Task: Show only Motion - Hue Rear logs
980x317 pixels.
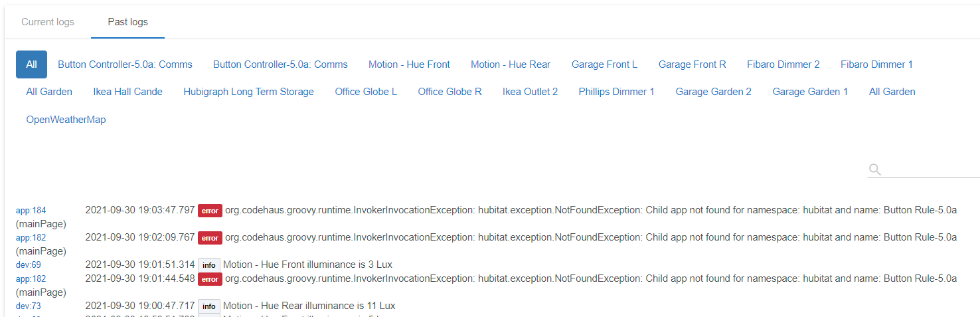Action: 511,64
